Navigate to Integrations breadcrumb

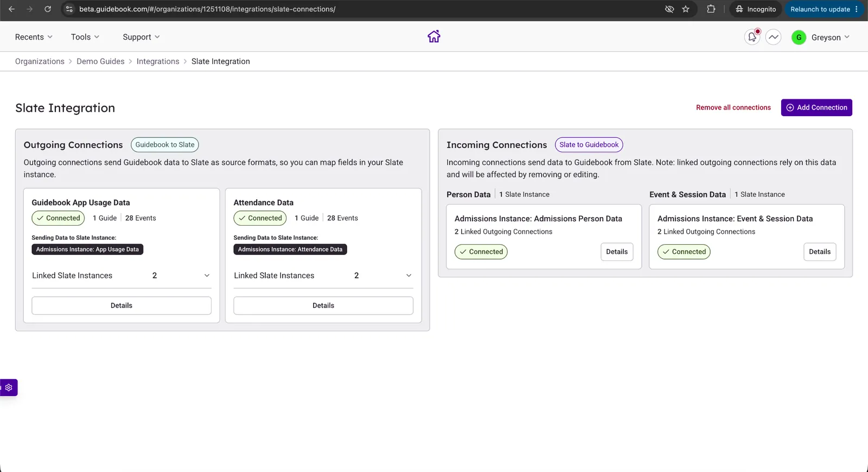click(x=158, y=61)
